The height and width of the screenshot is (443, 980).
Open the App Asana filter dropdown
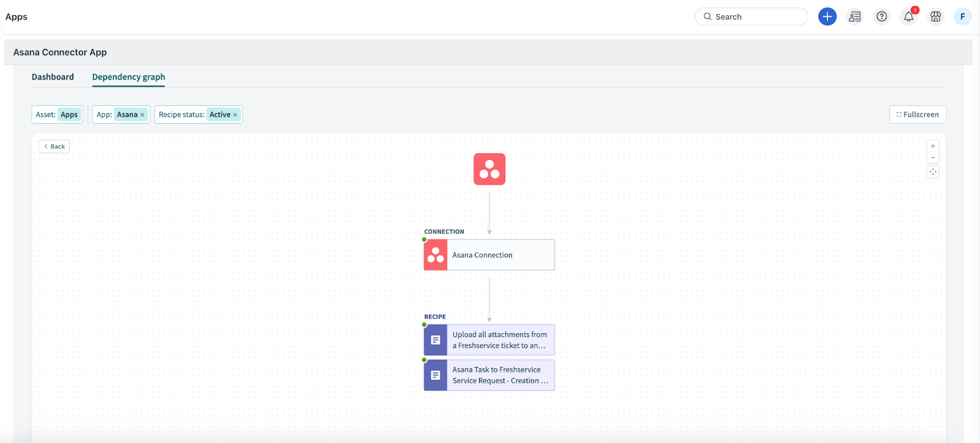(x=121, y=115)
